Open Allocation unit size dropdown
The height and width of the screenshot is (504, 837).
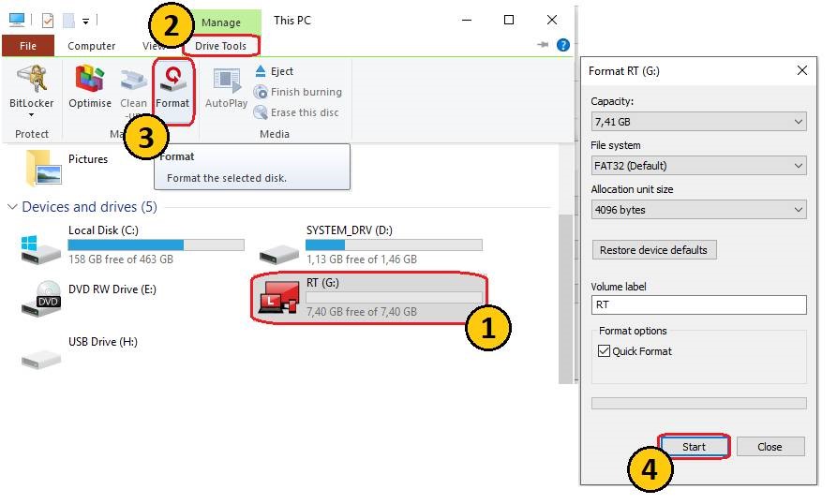pos(698,210)
